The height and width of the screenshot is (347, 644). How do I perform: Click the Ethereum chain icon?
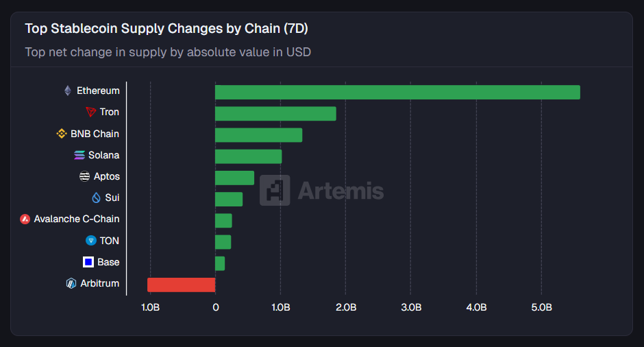click(x=68, y=91)
